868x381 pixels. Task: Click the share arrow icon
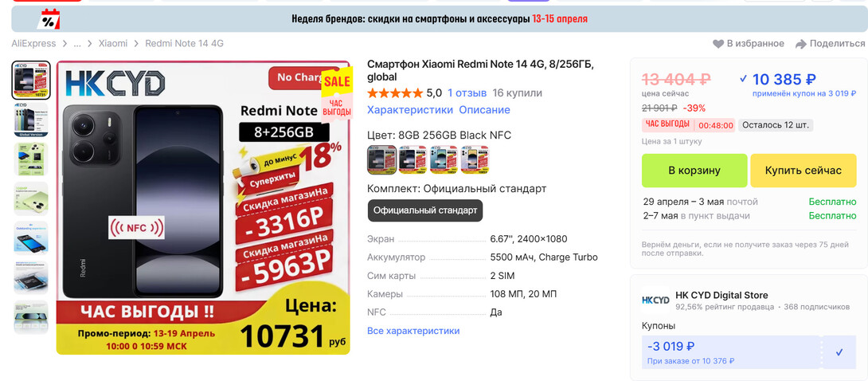click(x=801, y=44)
